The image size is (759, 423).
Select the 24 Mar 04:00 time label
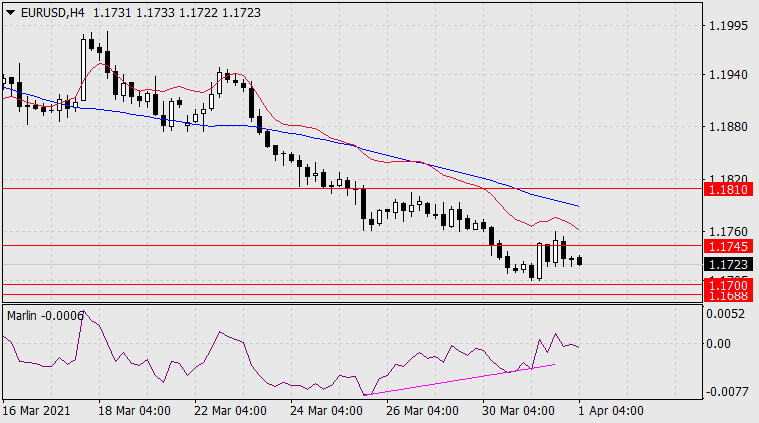tap(326, 411)
